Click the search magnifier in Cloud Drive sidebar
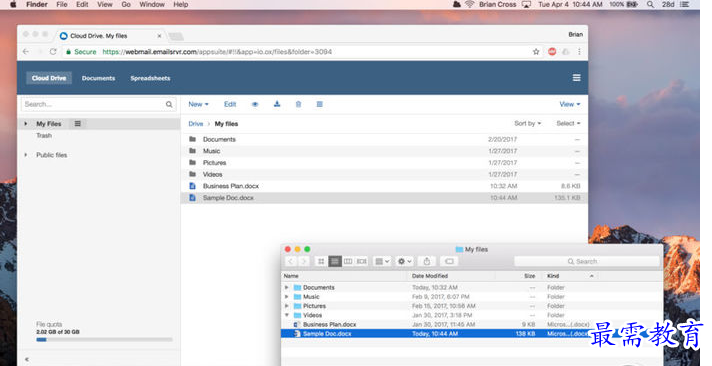712x366 pixels. click(x=169, y=104)
